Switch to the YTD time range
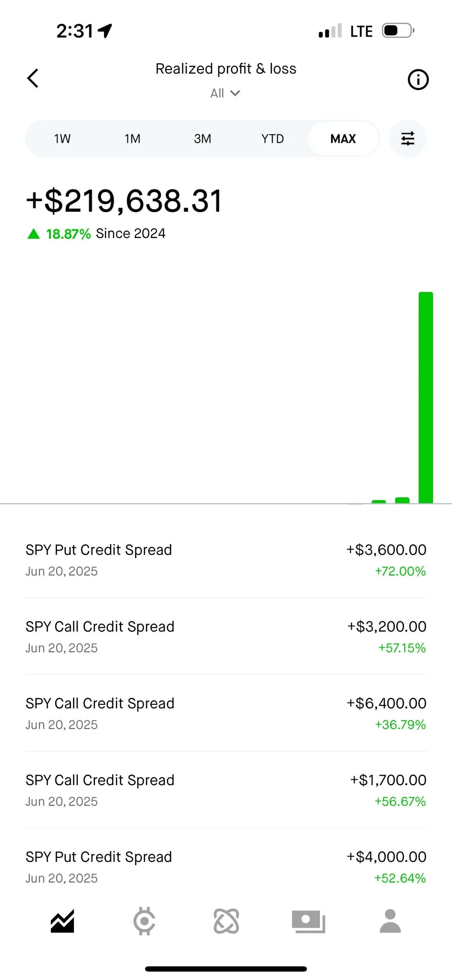 [x=272, y=139]
